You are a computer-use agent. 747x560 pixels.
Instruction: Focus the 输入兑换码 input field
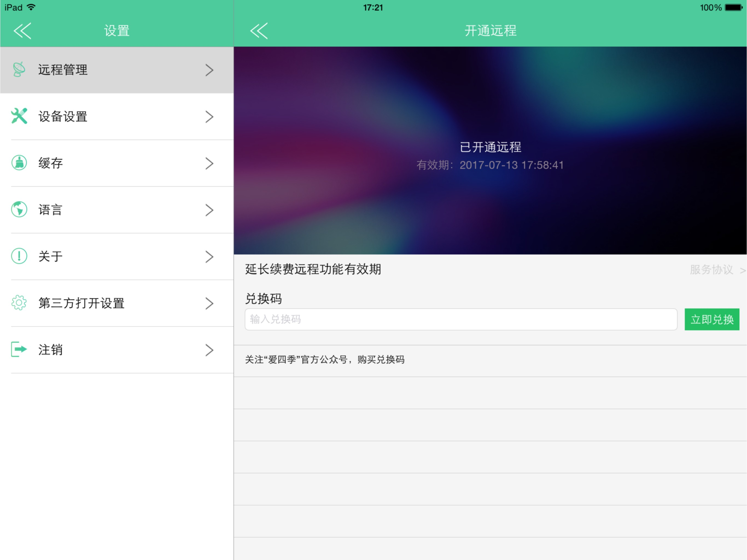[x=461, y=319]
